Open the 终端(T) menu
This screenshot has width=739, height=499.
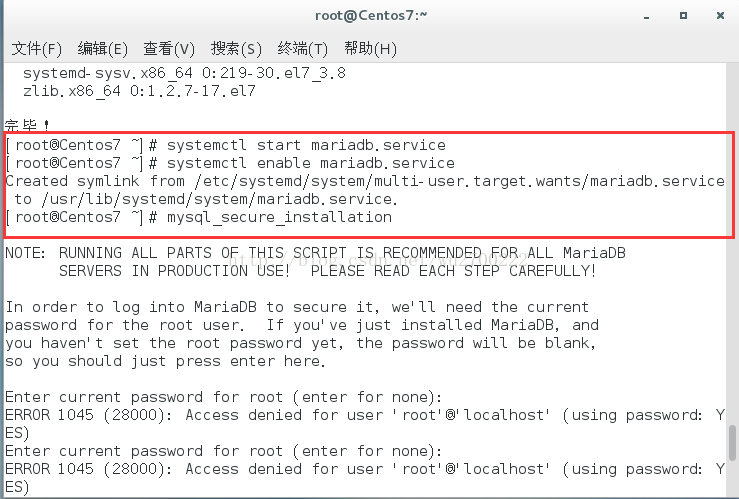(x=302, y=49)
